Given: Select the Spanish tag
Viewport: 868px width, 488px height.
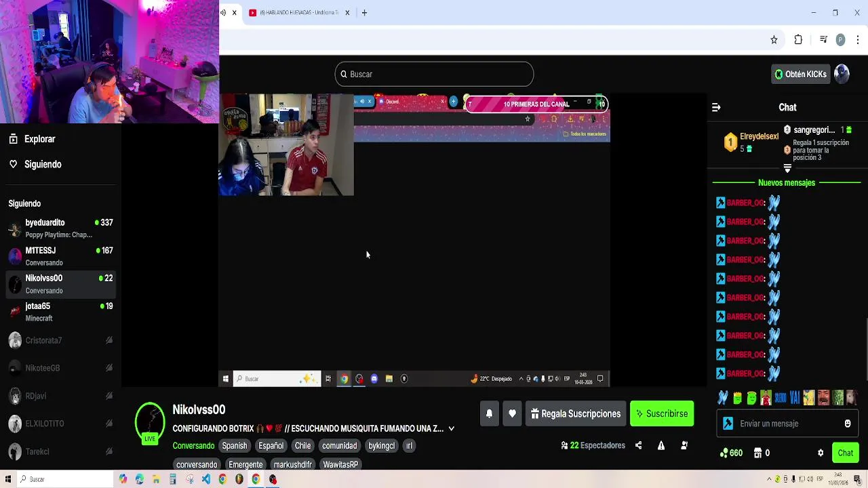Looking at the screenshot, I should pos(235,445).
